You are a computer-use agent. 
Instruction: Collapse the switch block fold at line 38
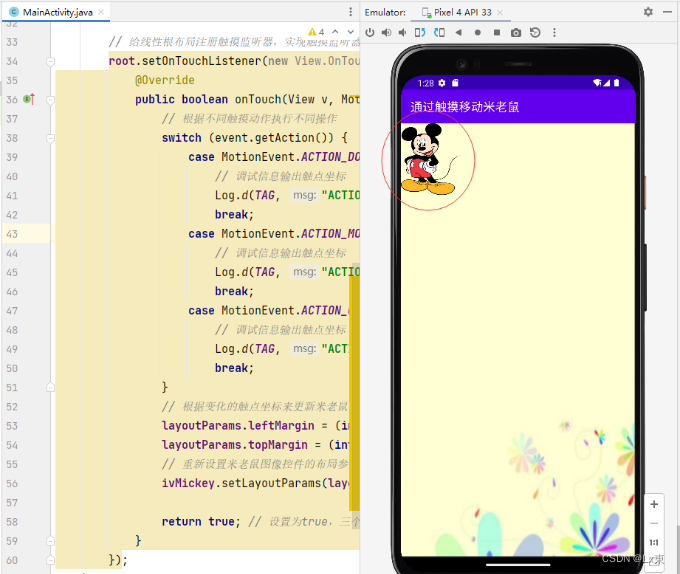point(50,138)
